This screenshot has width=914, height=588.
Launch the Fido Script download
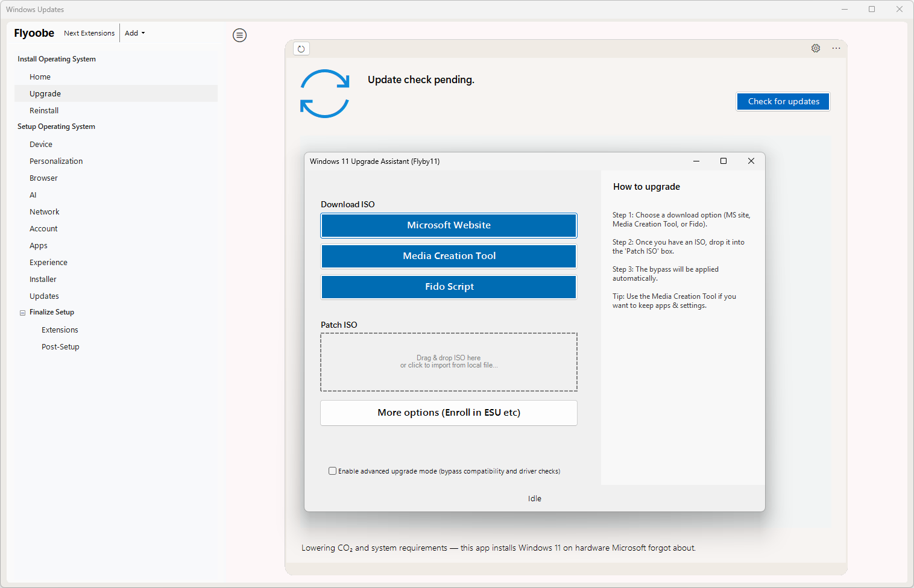pyautogui.click(x=449, y=287)
